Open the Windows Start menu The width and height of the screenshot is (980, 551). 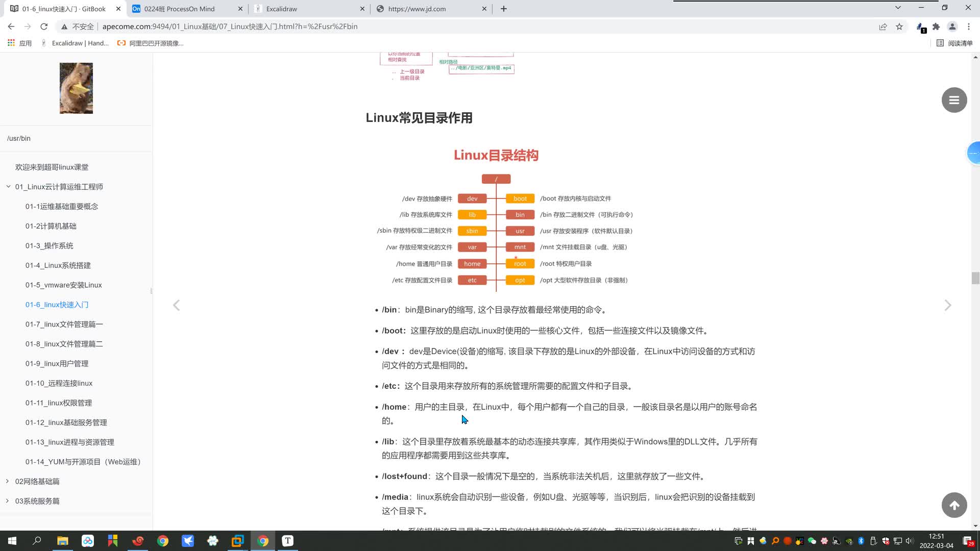(12, 541)
